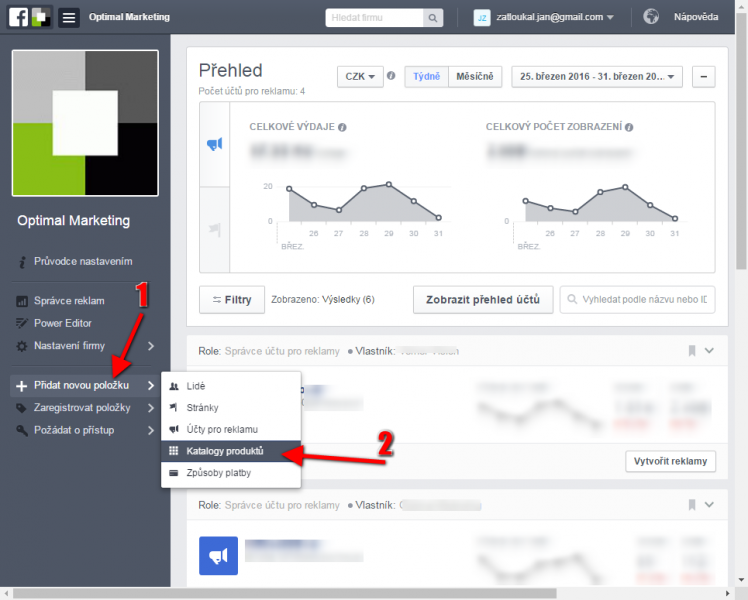Click the Facebook logo icon

(x=19, y=17)
